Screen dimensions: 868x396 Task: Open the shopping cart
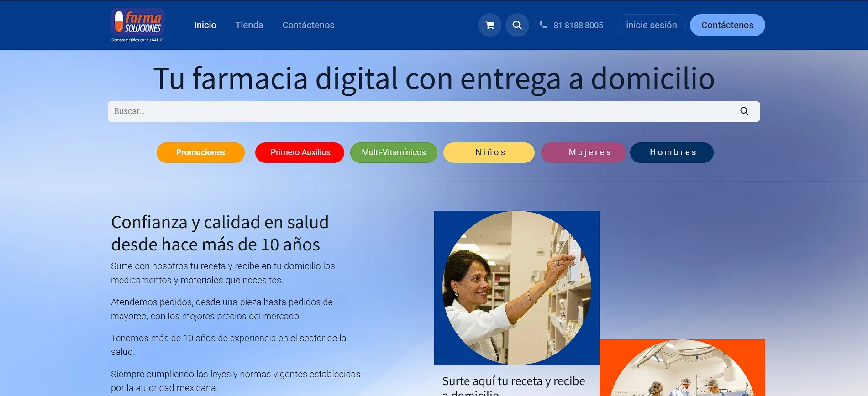click(x=489, y=25)
